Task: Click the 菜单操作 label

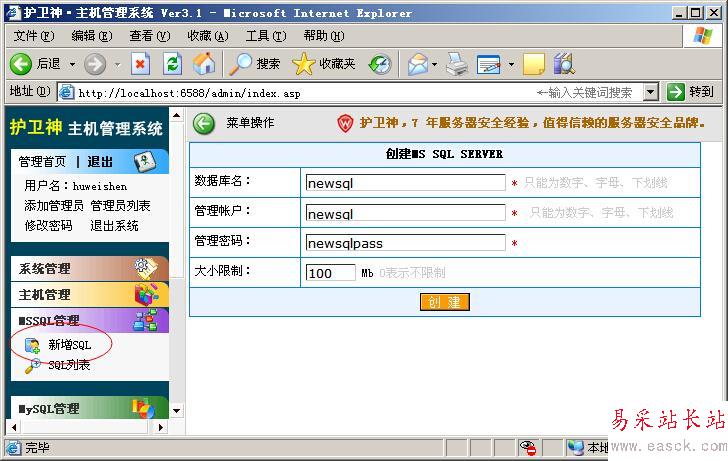Action: (250, 123)
